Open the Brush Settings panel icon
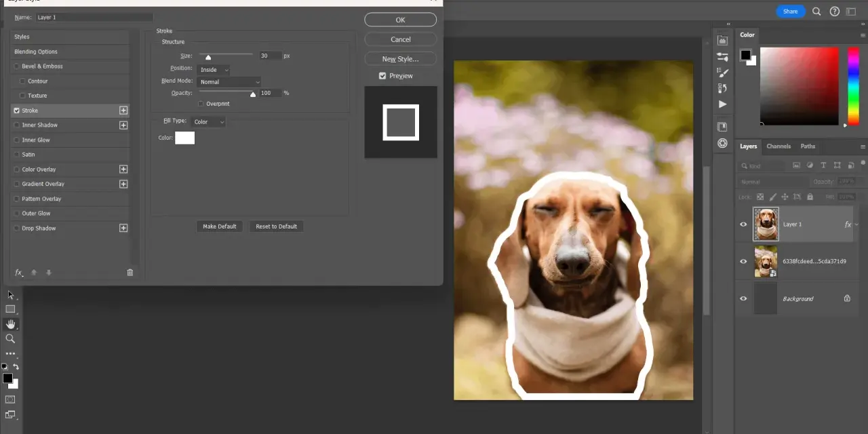Image resolution: width=868 pixels, height=434 pixels. click(723, 73)
